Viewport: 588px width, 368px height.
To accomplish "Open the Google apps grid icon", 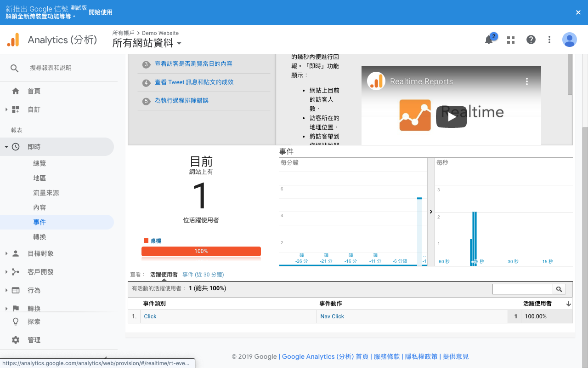I will [x=511, y=40].
